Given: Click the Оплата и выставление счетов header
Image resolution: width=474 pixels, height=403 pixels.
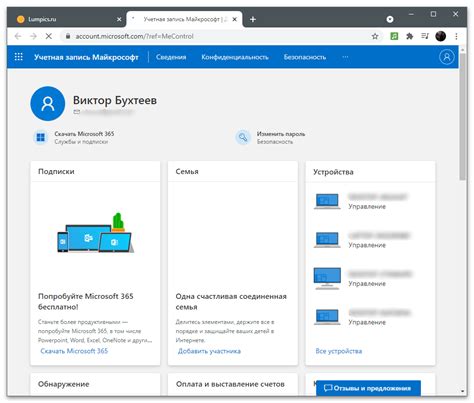Looking at the screenshot, I should 230,384.
